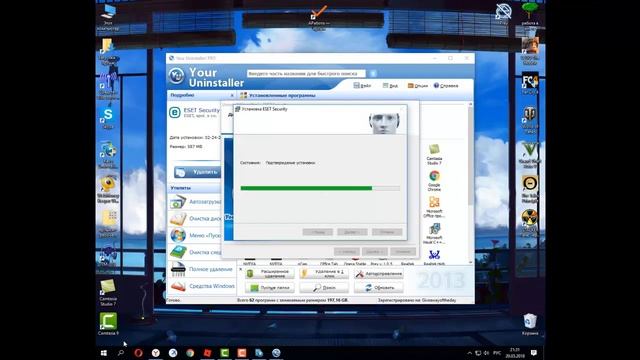Open orange Camtasia recorder icon on taskbar

pos(242,353)
